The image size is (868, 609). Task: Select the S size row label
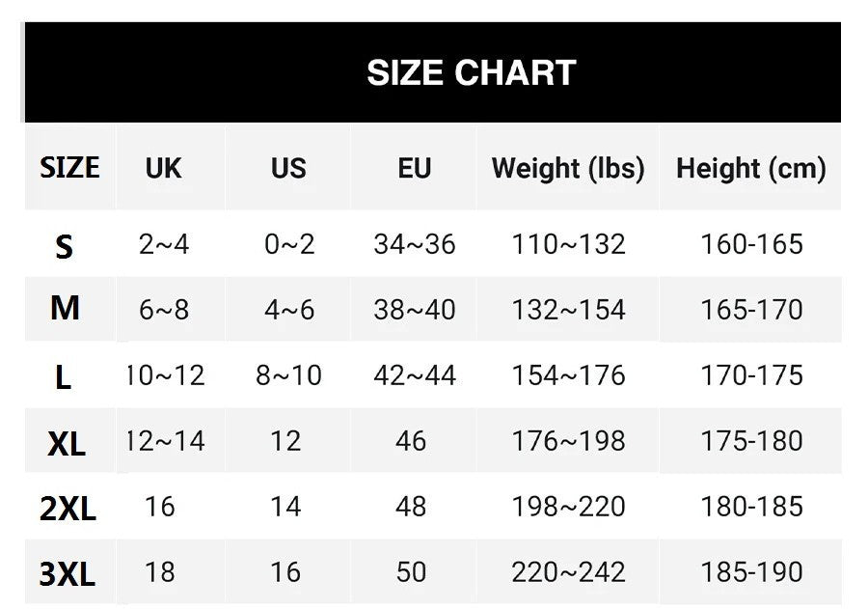64,247
